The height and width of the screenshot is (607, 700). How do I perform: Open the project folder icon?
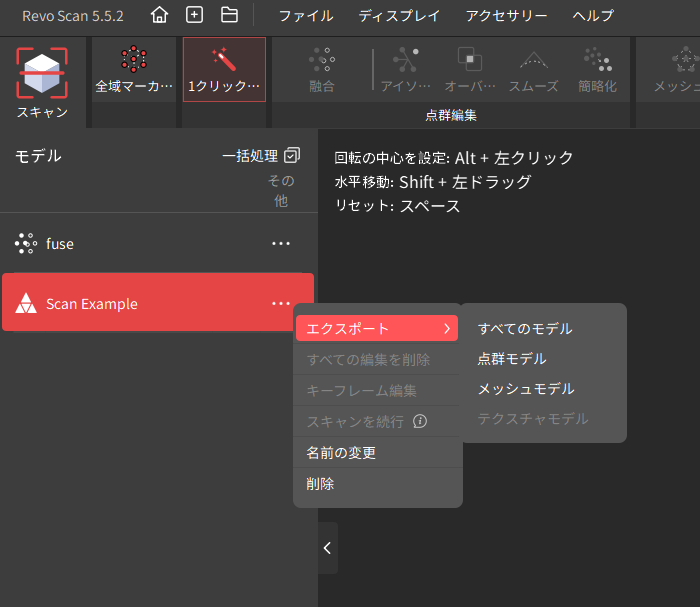(x=229, y=15)
